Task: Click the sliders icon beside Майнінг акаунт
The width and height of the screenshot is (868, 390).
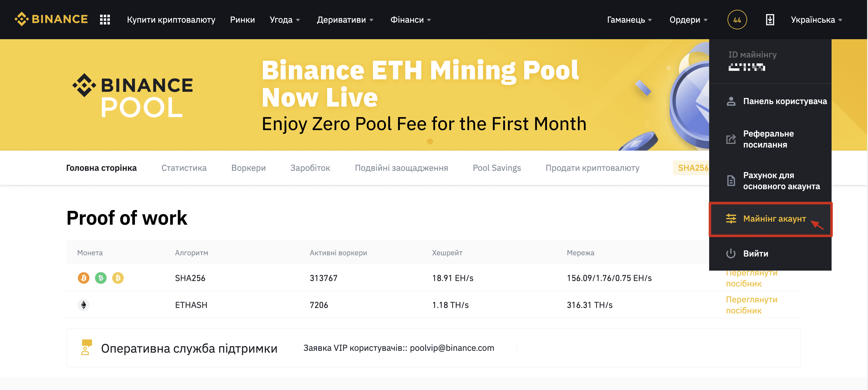Action: [x=731, y=219]
